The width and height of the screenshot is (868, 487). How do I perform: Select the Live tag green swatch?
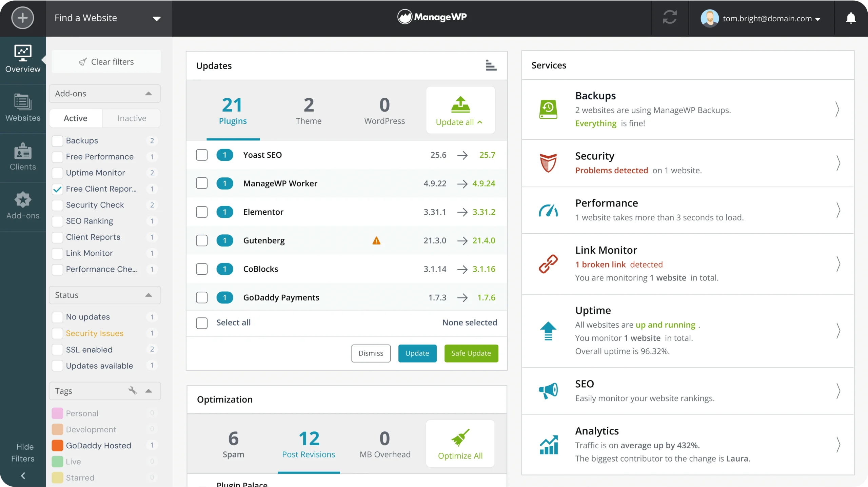pyautogui.click(x=57, y=462)
